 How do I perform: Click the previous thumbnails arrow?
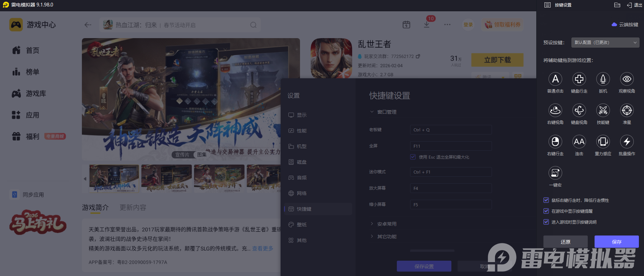(85, 179)
